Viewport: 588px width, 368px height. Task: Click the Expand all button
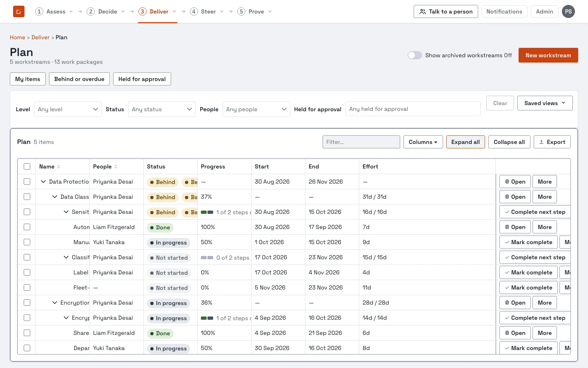(465, 142)
